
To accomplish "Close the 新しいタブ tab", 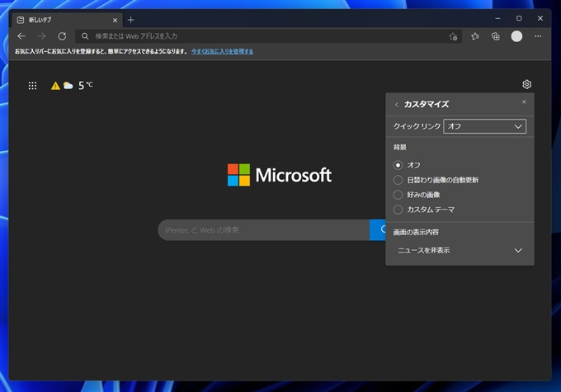I will click(115, 21).
